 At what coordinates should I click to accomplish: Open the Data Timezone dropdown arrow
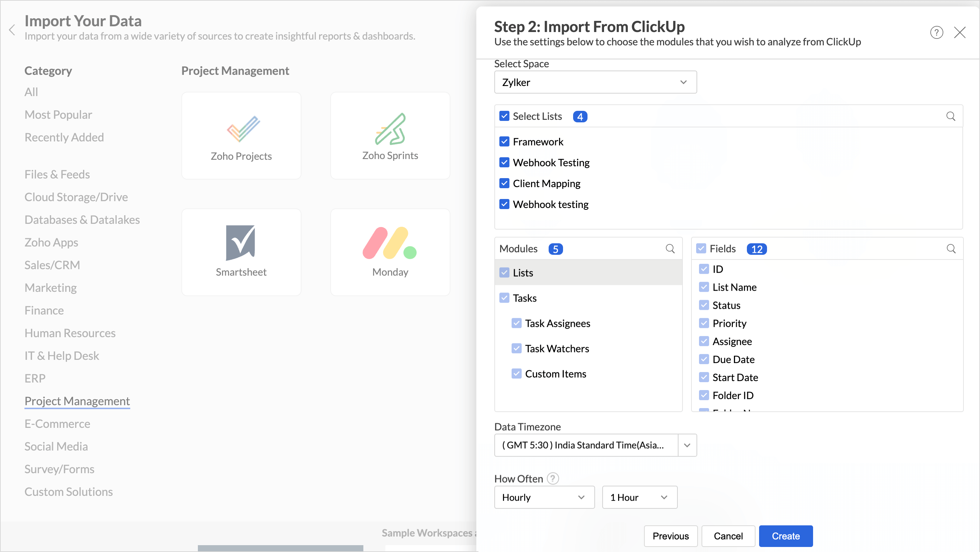687,445
